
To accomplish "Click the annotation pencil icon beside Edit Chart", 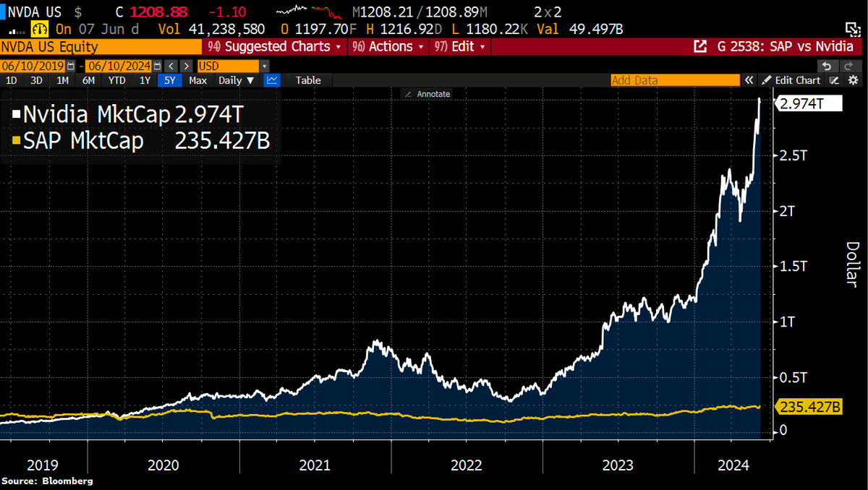I will coord(835,80).
